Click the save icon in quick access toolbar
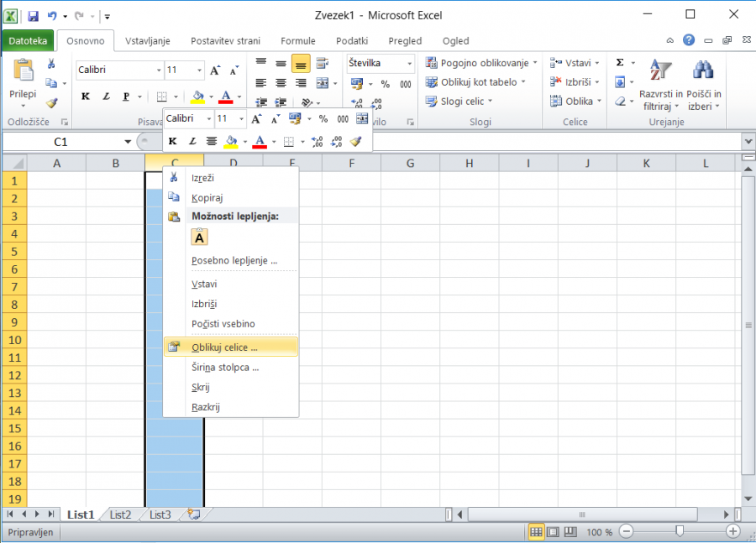Image resolution: width=756 pixels, height=543 pixels. (x=33, y=16)
